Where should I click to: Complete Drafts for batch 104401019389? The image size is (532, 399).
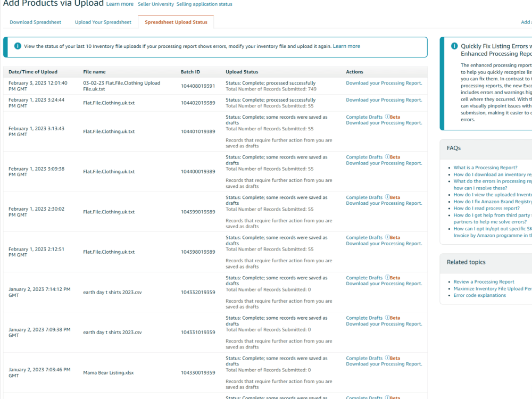pos(364,117)
